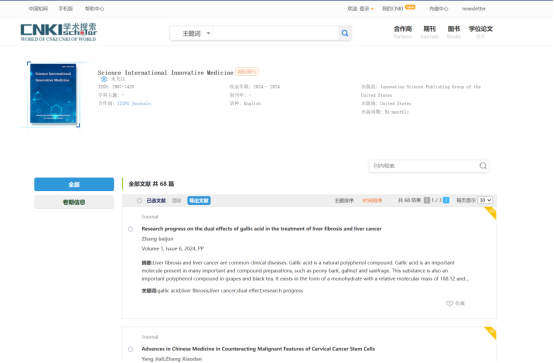
Task: Open the per-page display 30 dropdown
Action: point(485,200)
